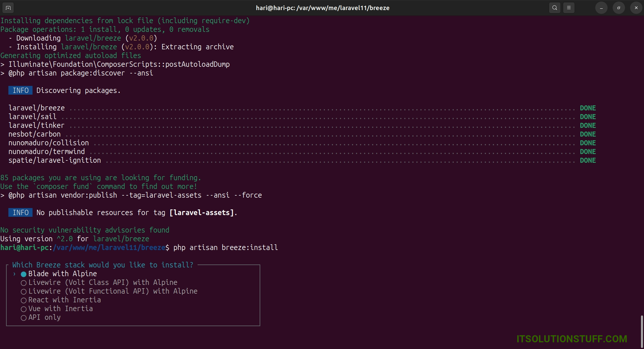
Task: Open the terminal search
Action: tap(555, 8)
